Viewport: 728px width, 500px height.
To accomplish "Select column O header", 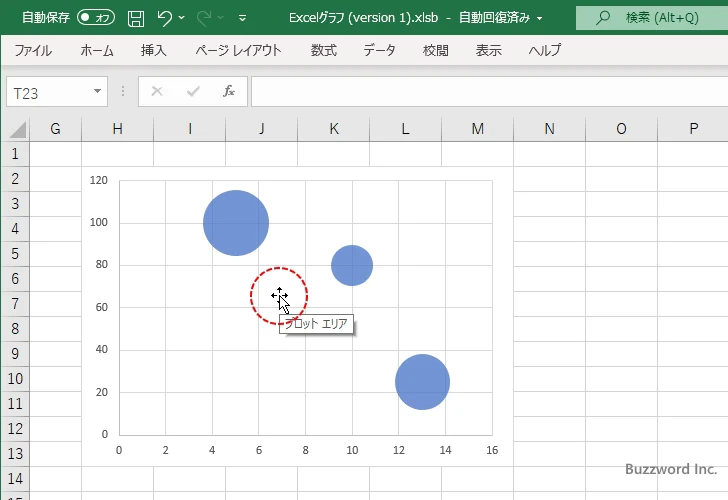I will pyautogui.click(x=621, y=129).
